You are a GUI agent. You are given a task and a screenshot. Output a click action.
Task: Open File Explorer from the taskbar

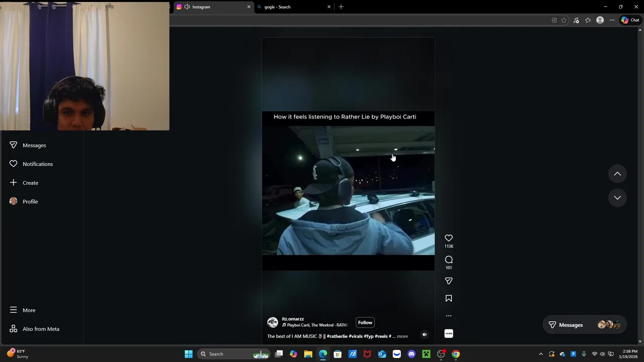point(308,354)
